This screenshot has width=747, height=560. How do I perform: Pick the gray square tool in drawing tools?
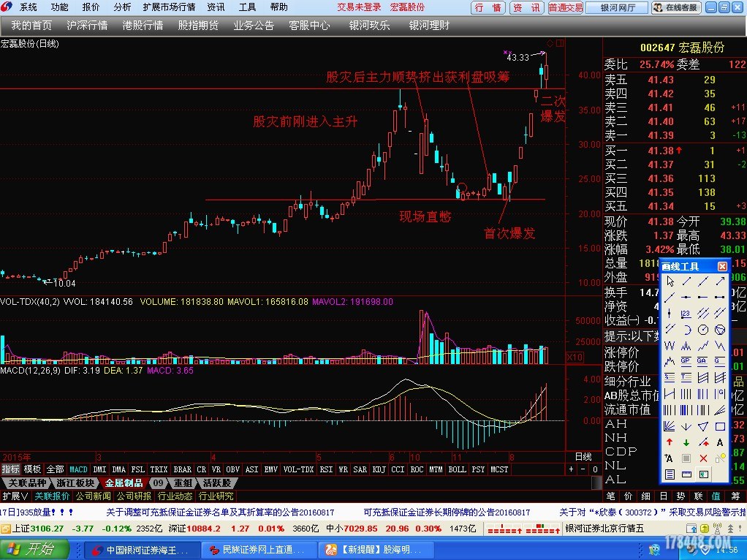tap(686, 458)
